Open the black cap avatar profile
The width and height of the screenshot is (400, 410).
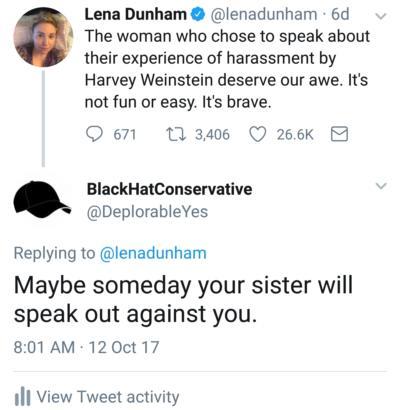(x=42, y=199)
